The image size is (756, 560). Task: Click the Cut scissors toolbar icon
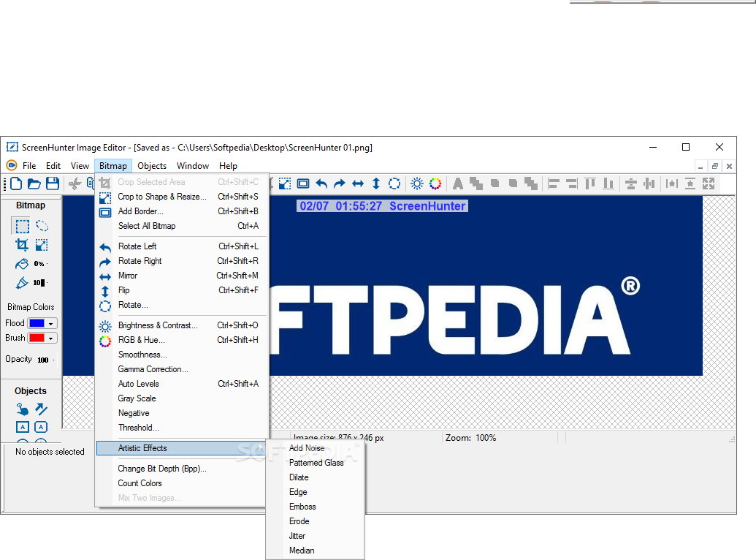[75, 183]
